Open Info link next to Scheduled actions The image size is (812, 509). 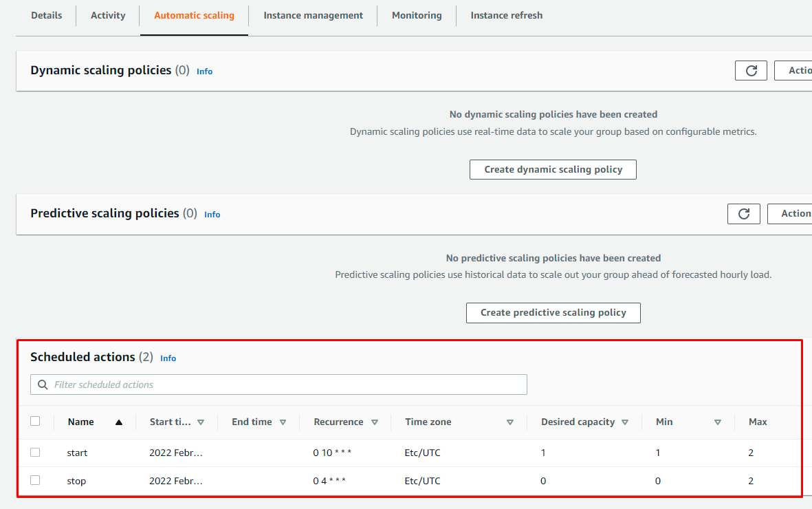168,358
